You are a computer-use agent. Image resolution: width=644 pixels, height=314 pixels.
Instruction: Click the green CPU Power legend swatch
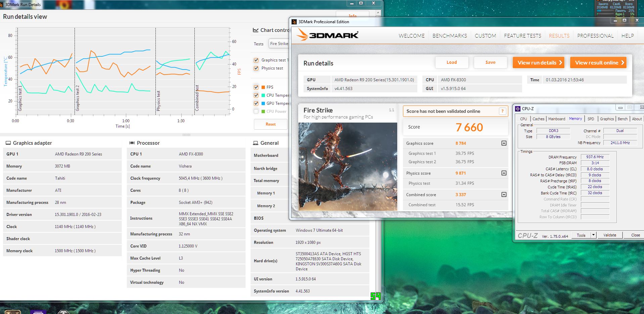coord(263,111)
